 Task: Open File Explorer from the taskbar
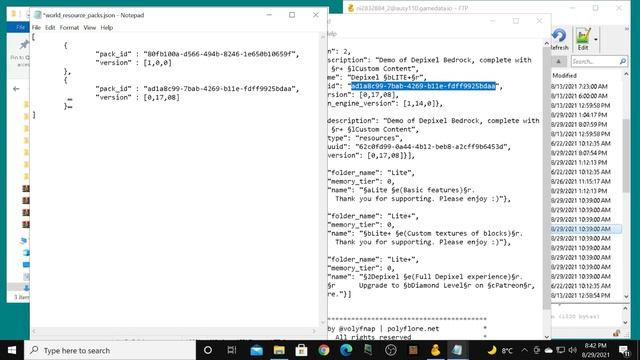pyautogui.click(x=279, y=350)
